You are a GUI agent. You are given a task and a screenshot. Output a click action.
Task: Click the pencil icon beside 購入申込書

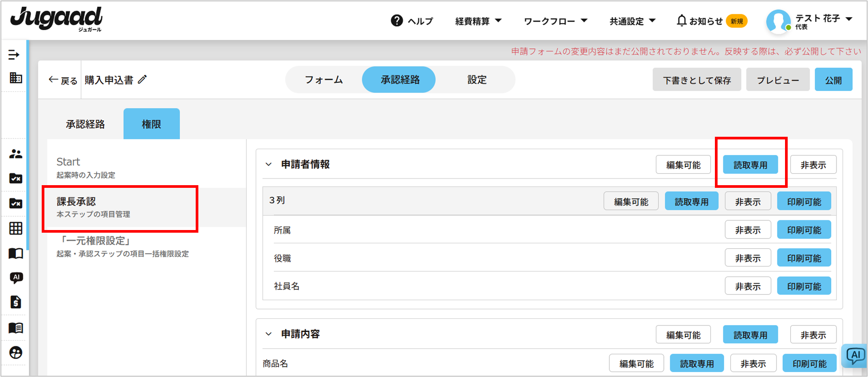pos(142,80)
